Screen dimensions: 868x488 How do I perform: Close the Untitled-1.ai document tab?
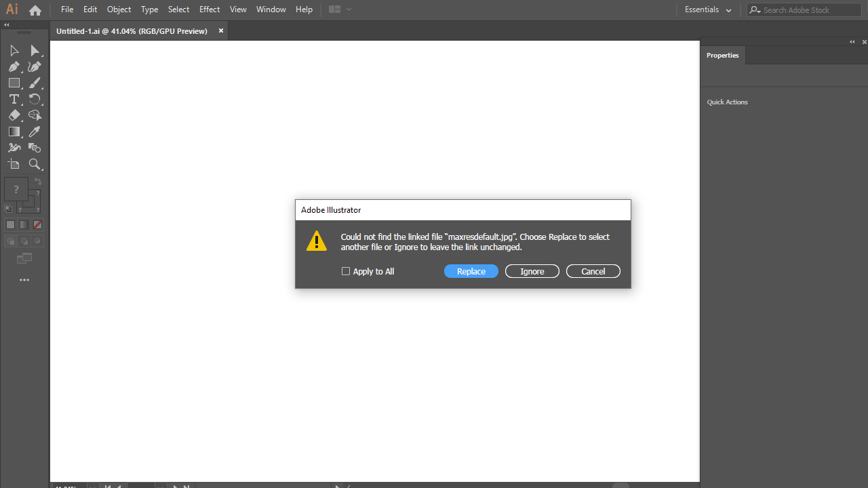221,30
